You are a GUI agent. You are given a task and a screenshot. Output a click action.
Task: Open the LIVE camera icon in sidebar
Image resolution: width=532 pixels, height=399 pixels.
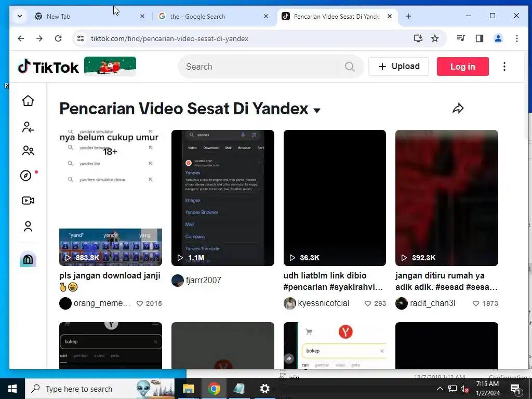[28, 201]
